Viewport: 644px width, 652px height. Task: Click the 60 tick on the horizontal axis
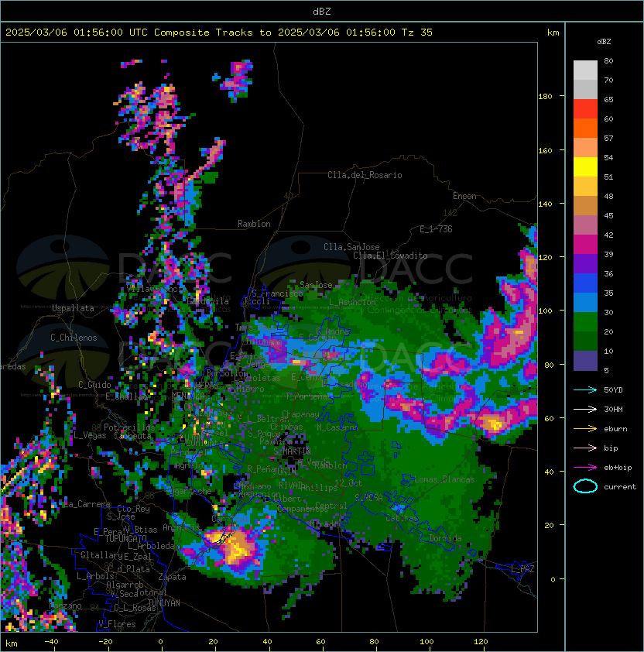[320, 642]
